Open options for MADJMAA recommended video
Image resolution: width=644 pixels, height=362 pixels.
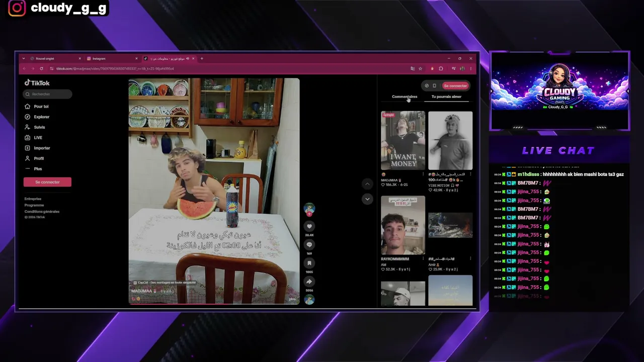tap(423, 174)
